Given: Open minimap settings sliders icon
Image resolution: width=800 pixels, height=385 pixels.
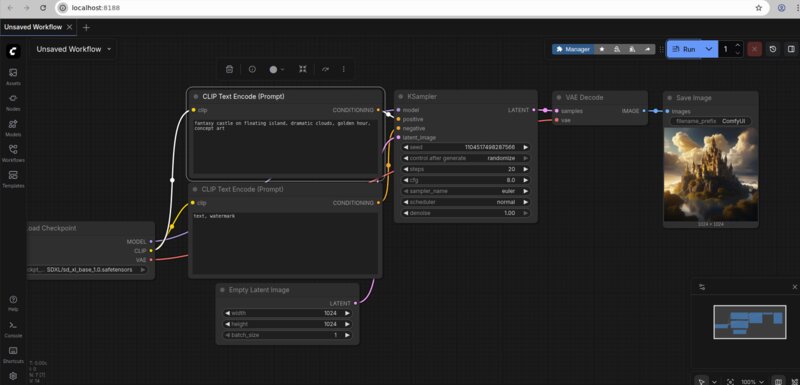Looking at the screenshot, I should point(702,287).
